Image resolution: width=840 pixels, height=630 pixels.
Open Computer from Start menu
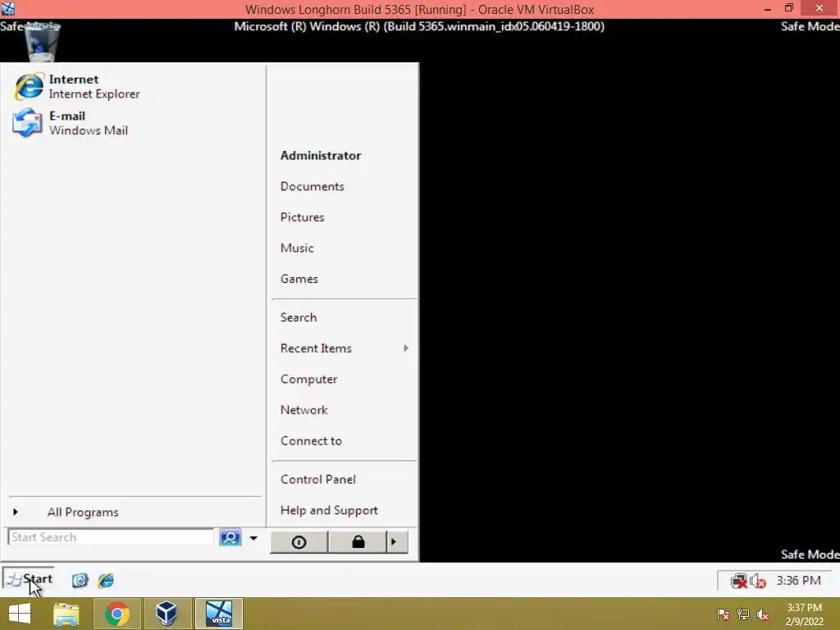coord(308,379)
